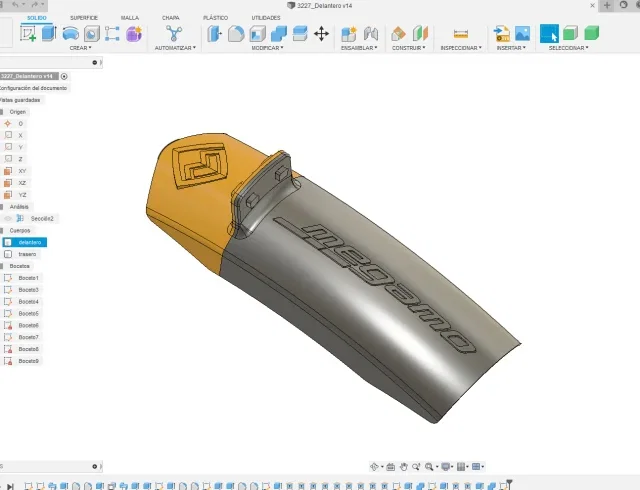Click the light green selection filter cube
The width and height of the screenshot is (640, 490).
570,33
